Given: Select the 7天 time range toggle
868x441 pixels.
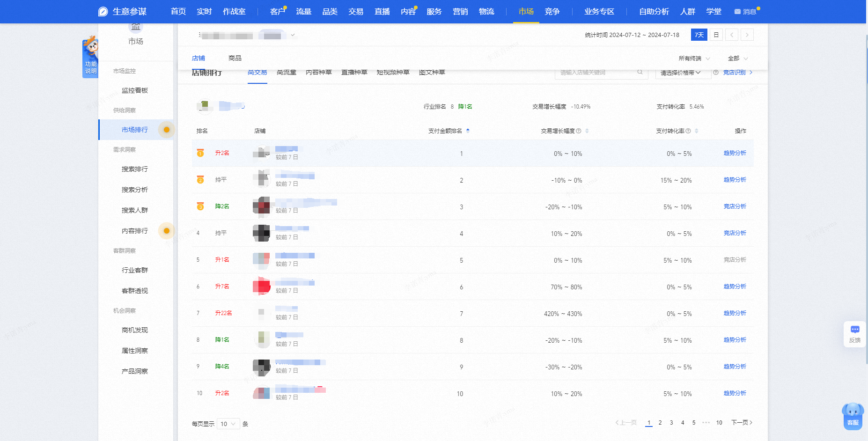Looking at the screenshot, I should 699,35.
